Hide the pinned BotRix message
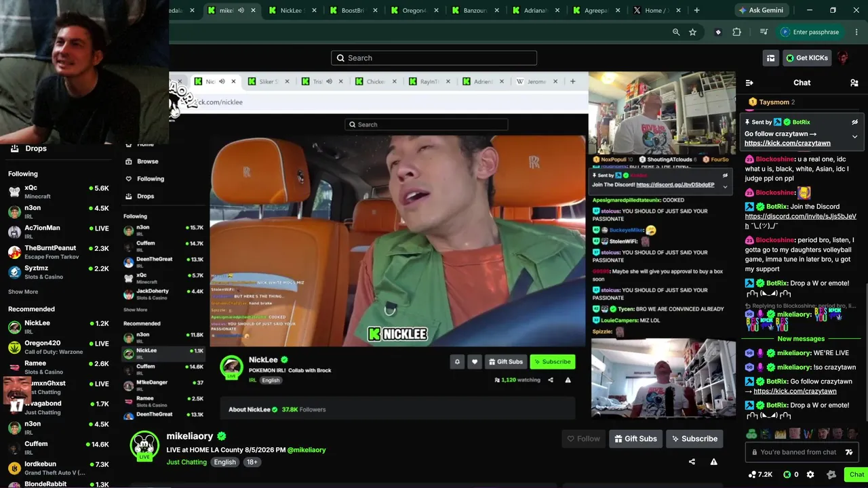Viewport: 868px width, 488px height. (x=855, y=122)
